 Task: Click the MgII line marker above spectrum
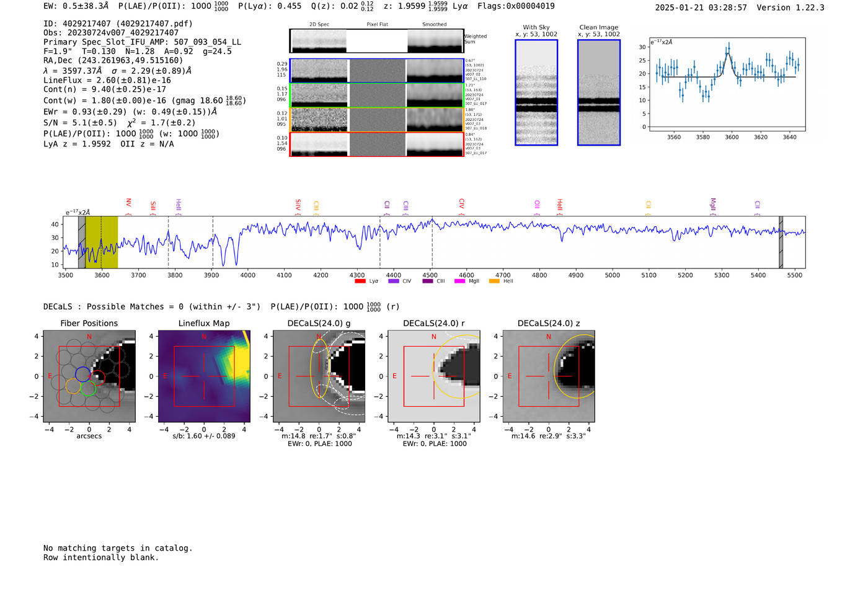[x=713, y=206]
